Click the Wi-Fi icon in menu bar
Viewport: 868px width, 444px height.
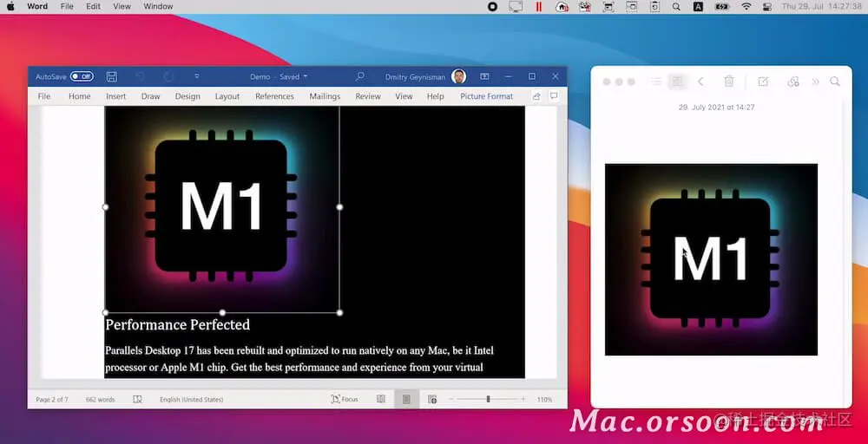click(746, 7)
